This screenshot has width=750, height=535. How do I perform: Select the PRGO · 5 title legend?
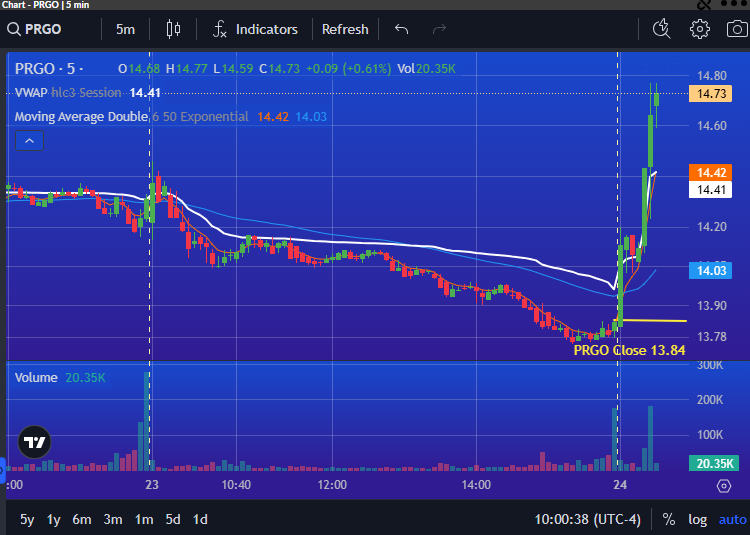click(49, 68)
